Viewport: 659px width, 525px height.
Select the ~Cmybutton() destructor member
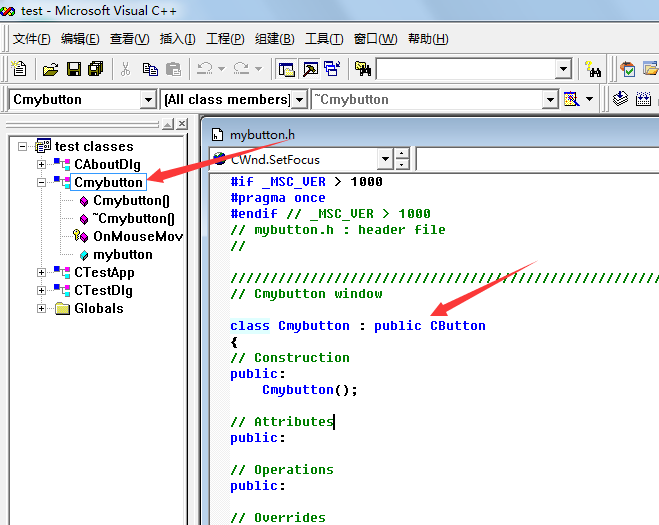pos(133,219)
